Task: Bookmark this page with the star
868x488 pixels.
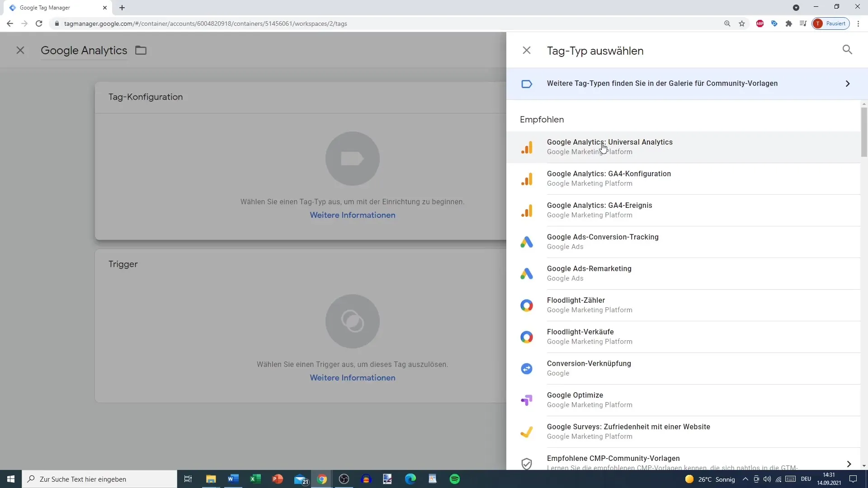Action: 742,23
